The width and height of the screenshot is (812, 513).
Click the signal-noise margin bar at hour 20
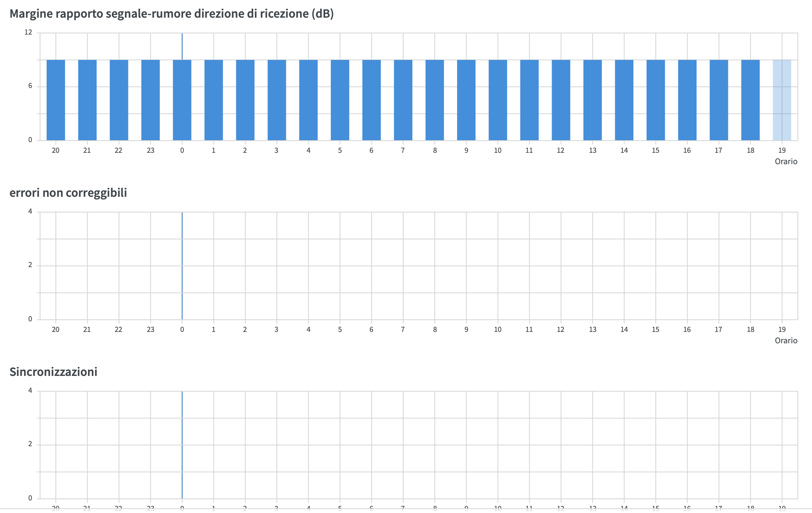coord(56,100)
